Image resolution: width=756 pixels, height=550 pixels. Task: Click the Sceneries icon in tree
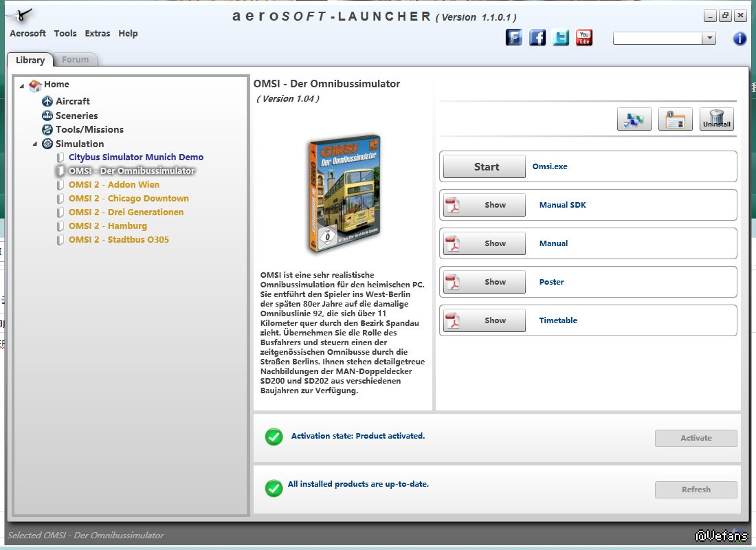coord(47,115)
